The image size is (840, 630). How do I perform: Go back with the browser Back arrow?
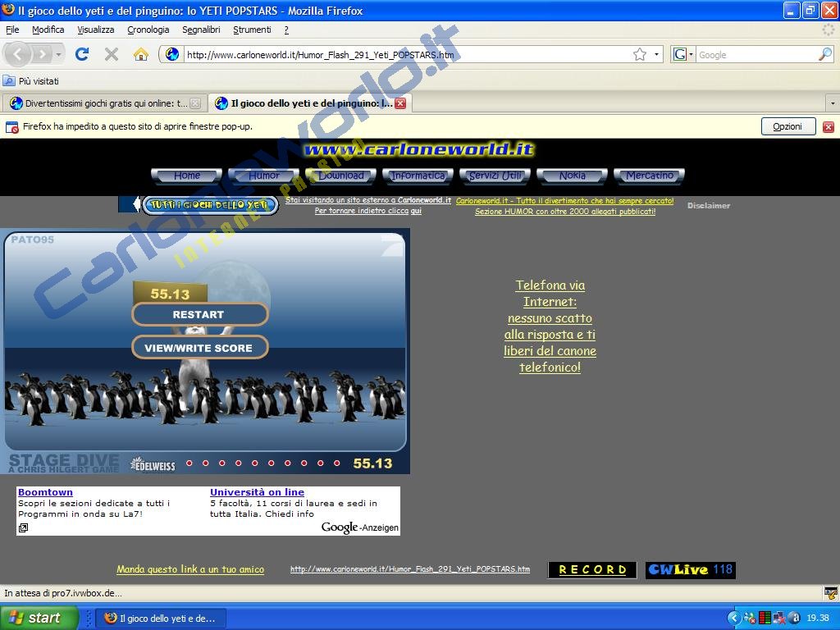click(x=18, y=54)
